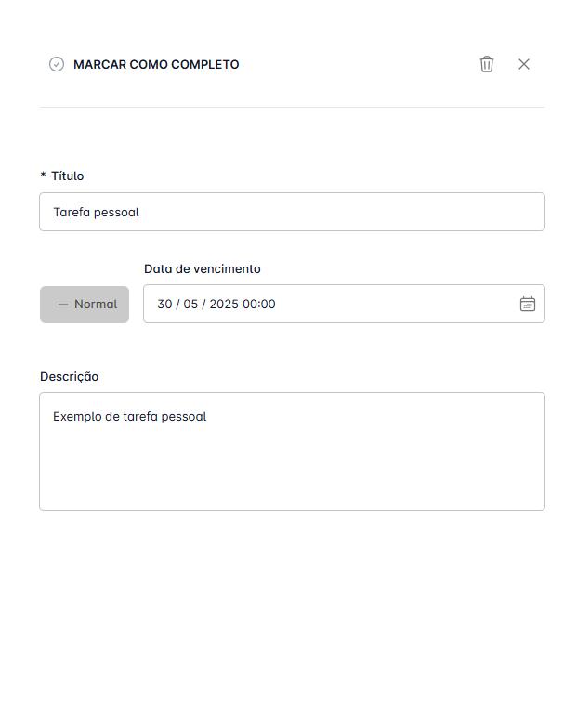
Task: Close the task panel with the X icon
Action: click(x=524, y=64)
